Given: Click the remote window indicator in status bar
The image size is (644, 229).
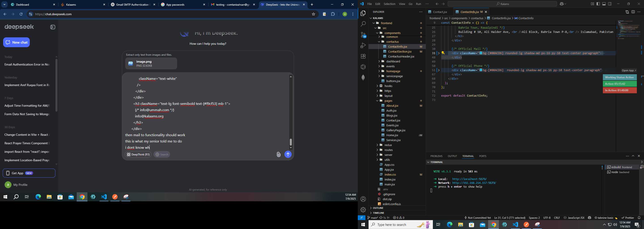Looking at the screenshot, I should point(362,218).
